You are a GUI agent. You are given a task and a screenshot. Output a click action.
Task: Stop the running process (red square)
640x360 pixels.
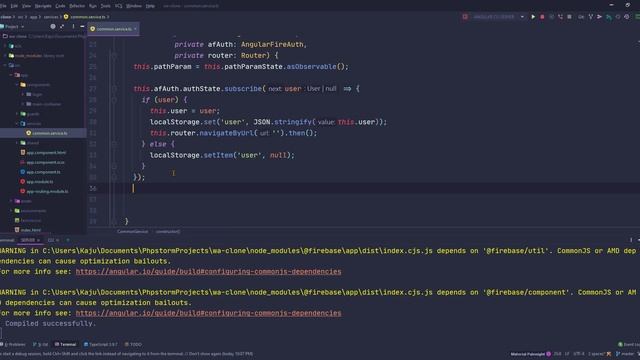click(542, 17)
